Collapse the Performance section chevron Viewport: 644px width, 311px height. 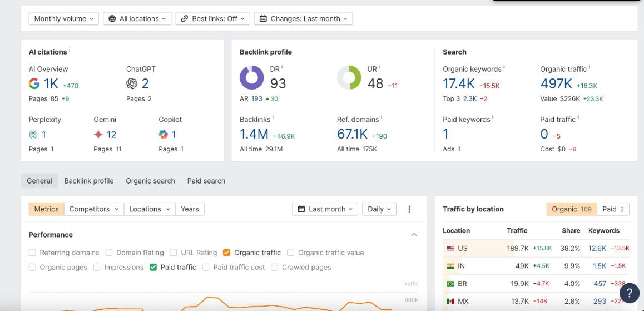414,235
